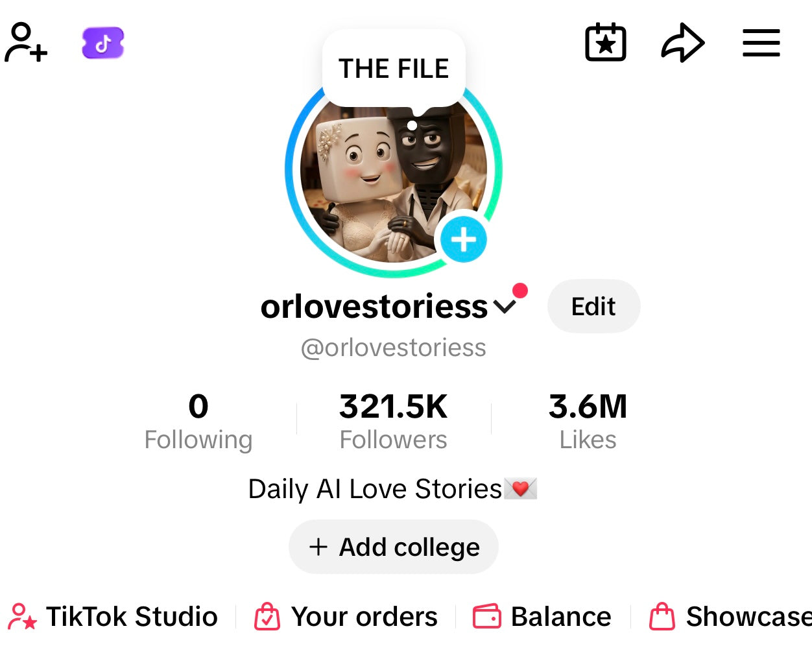The width and height of the screenshot is (812, 646).
Task: Tap the THE FILE thought bubble
Action: [x=394, y=69]
